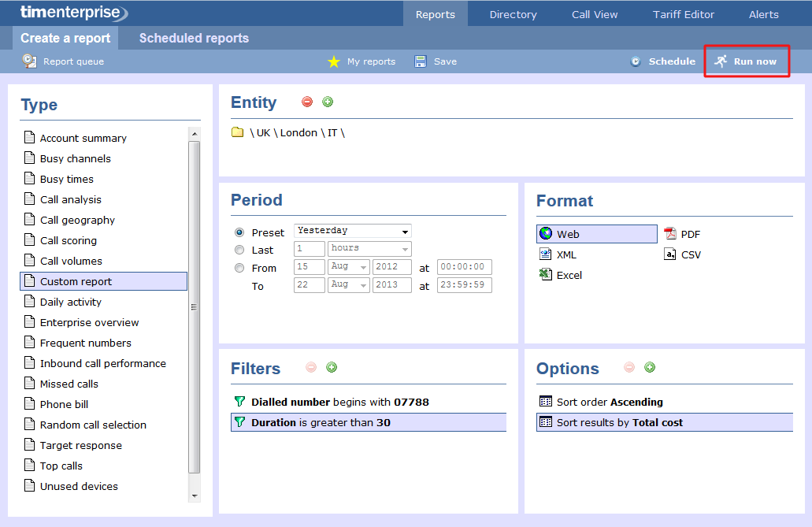812x527 pixels.
Task: Click the Type list scrollbar down arrow
Action: pyautogui.click(x=195, y=495)
